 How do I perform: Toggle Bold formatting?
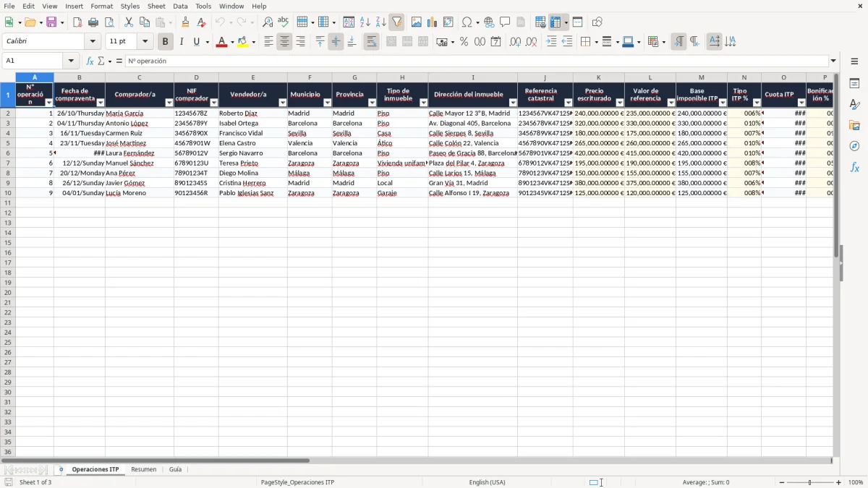pos(166,42)
